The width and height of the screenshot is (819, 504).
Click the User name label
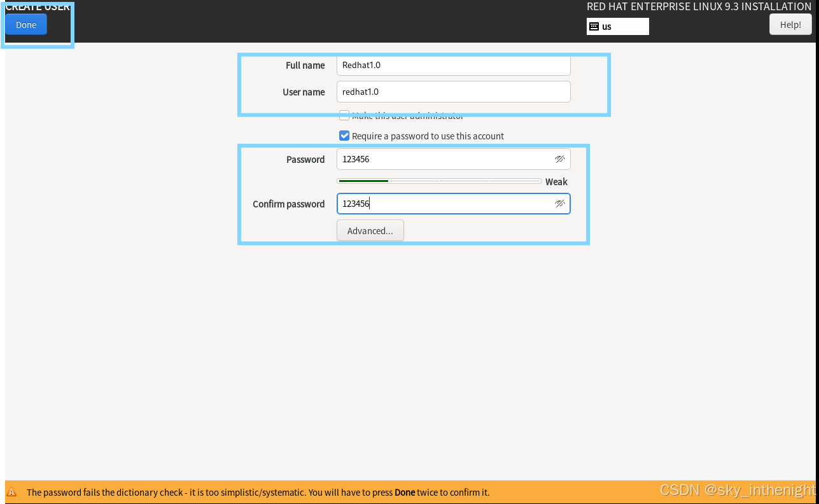click(304, 92)
